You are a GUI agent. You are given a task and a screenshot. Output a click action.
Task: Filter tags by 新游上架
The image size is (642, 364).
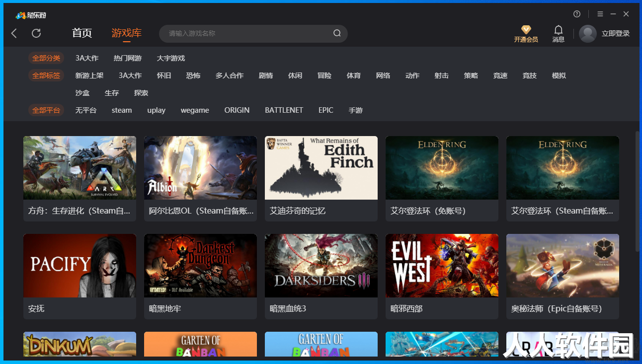point(89,75)
